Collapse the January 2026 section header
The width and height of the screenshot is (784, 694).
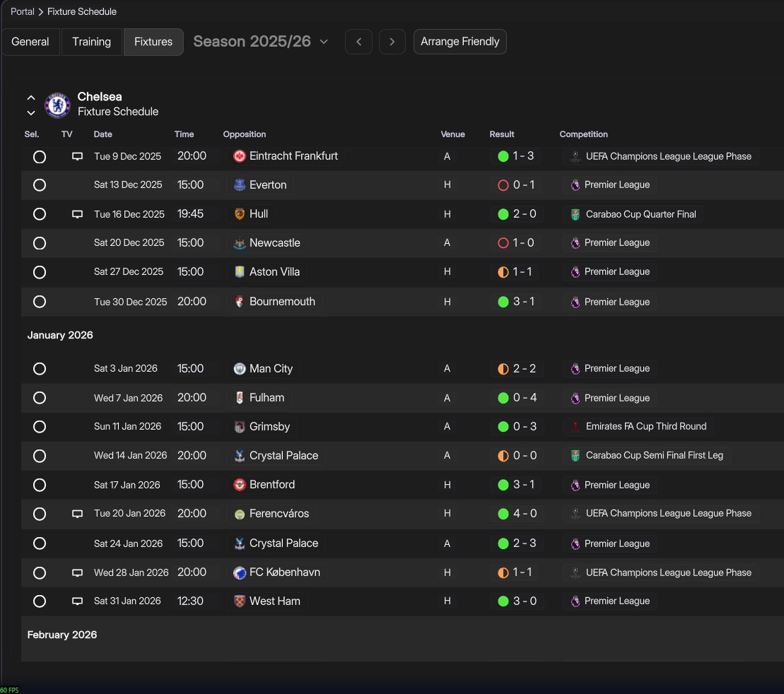tap(60, 335)
